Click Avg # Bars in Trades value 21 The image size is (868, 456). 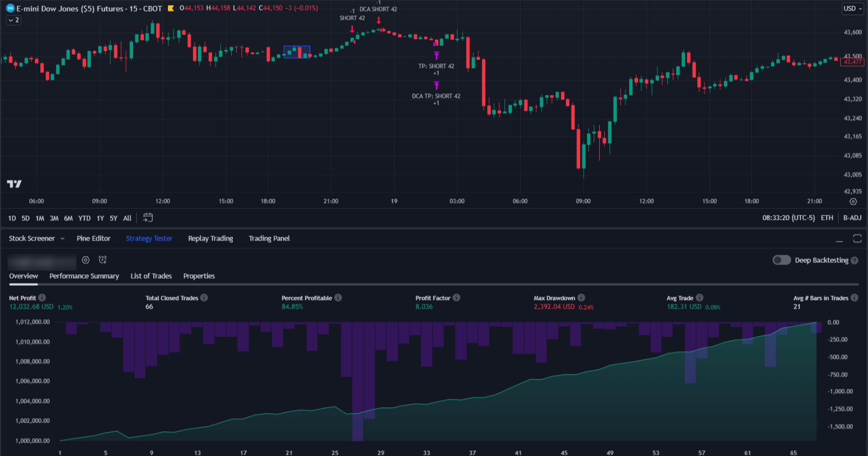tap(797, 307)
